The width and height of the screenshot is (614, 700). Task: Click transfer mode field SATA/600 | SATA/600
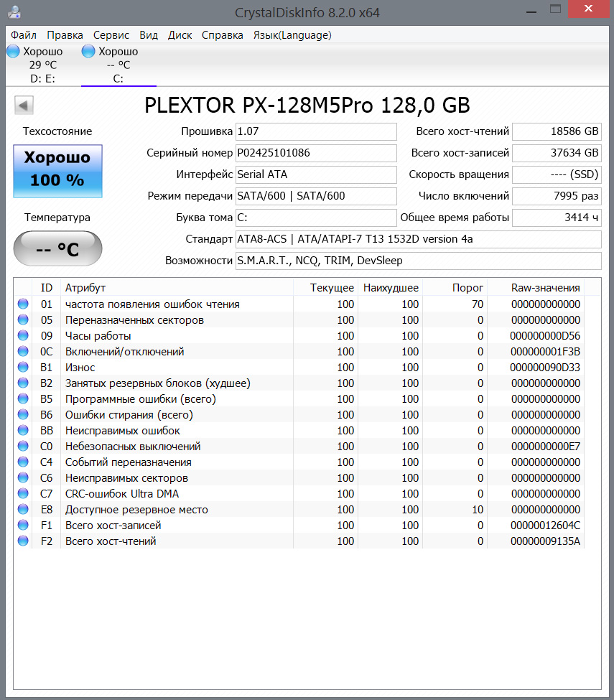[x=316, y=195]
